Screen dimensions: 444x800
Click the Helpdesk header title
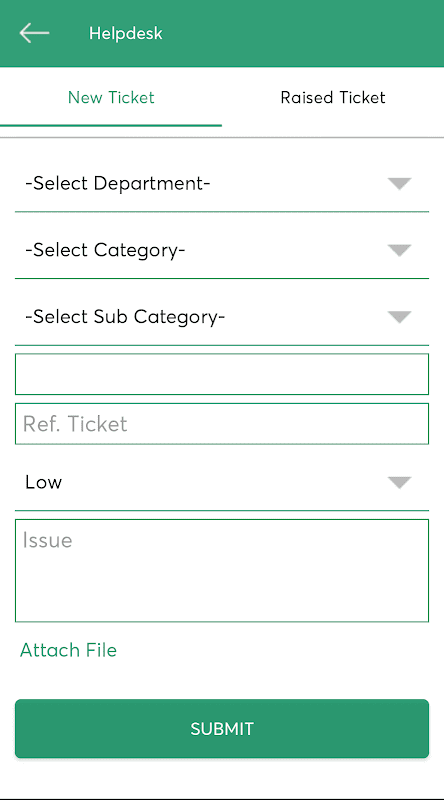[x=126, y=34]
